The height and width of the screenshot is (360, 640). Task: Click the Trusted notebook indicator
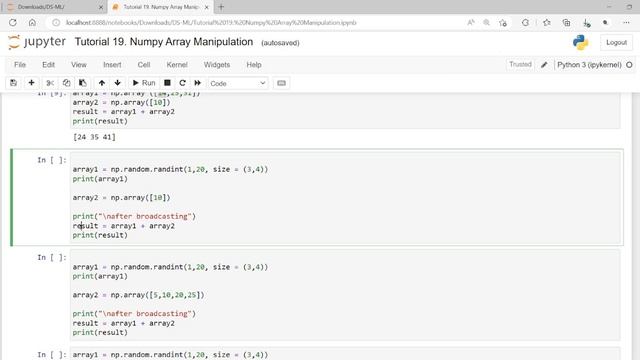tap(520, 64)
